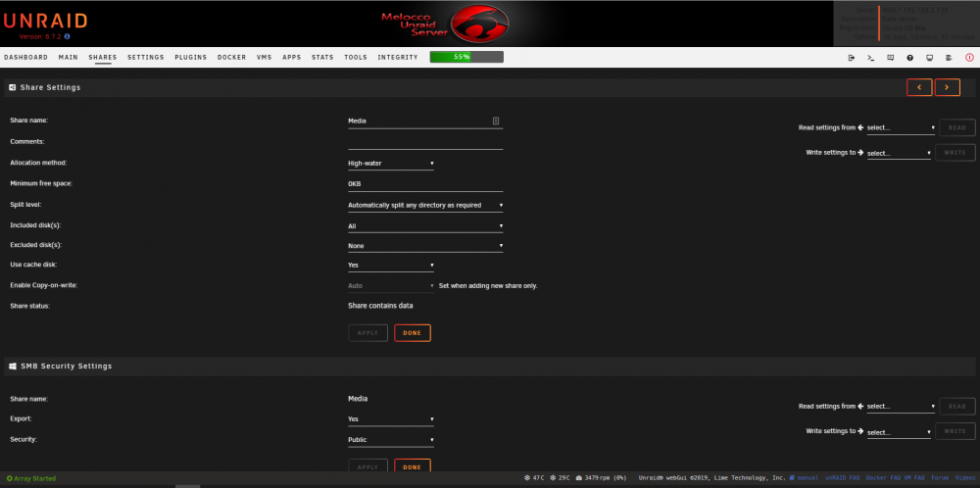Click the UNRAID logo

45,21
